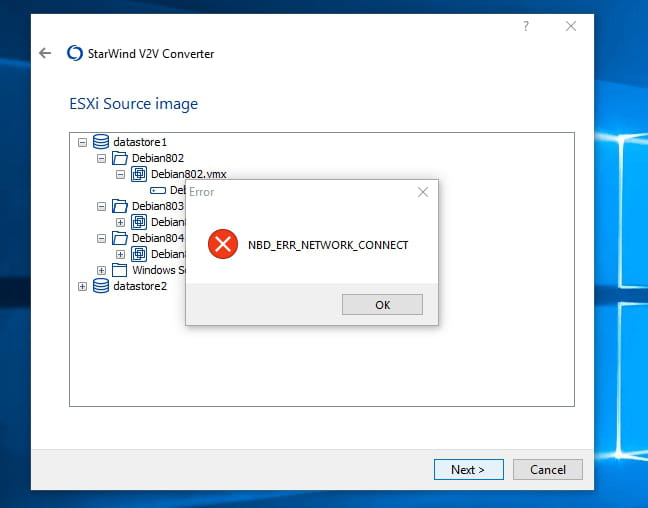This screenshot has height=508, width=648.
Task: Click the back arrow in the converter header
Action: click(x=45, y=53)
